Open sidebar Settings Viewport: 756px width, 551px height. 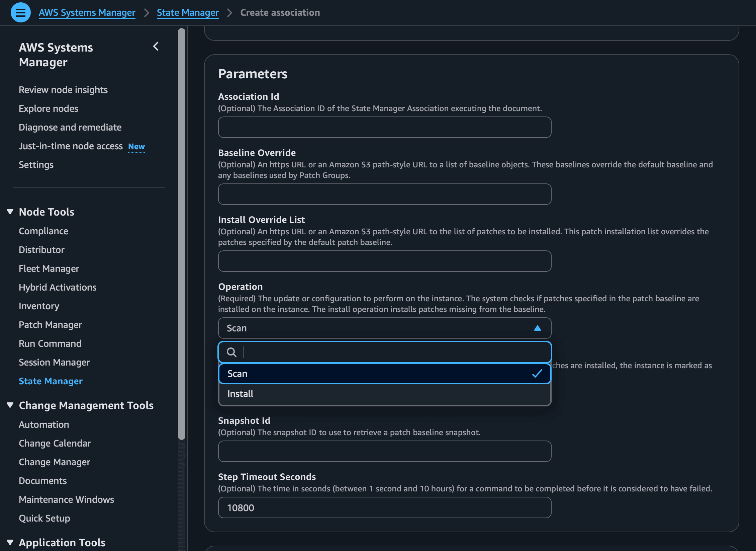36,165
